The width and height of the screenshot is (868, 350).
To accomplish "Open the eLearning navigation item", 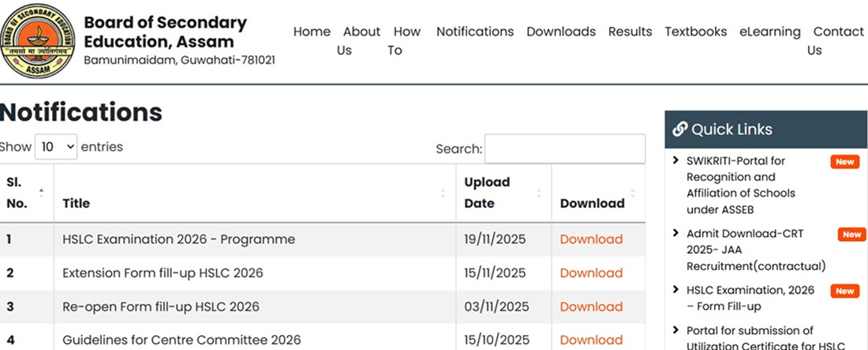I will click(769, 32).
